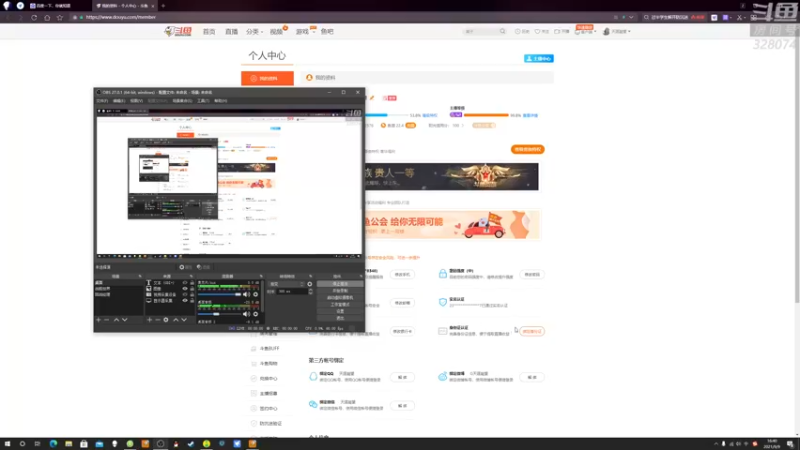Viewport: 800px width, 450px height.
Task: Click the Douyu search input field
Action: click(480, 32)
